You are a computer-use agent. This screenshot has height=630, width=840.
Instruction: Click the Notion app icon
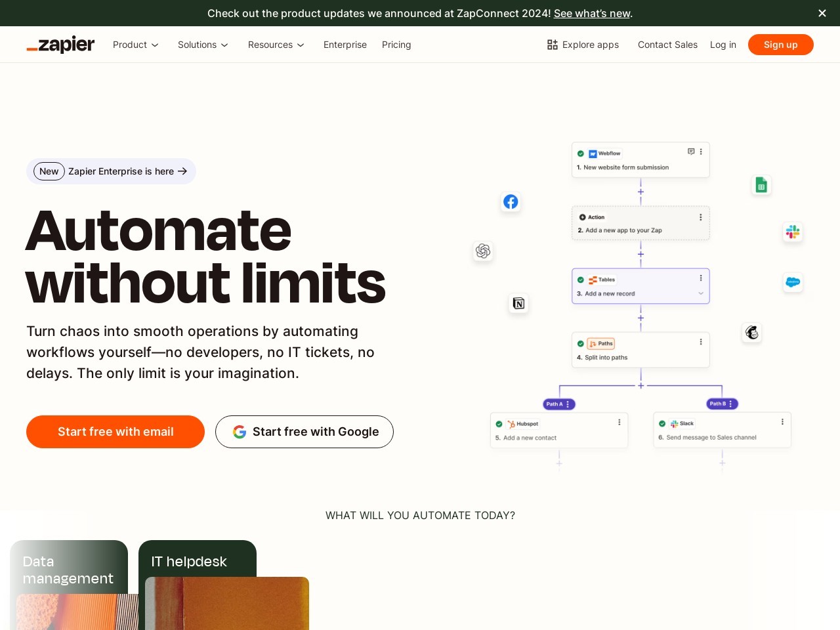(x=518, y=303)
